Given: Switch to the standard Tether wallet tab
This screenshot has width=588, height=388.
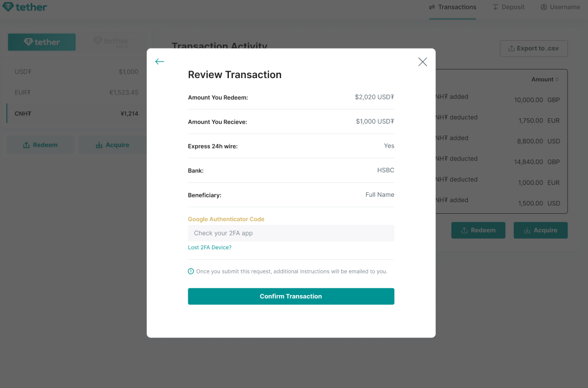Looking at the screenshot, I should click(x=42, y=42).
